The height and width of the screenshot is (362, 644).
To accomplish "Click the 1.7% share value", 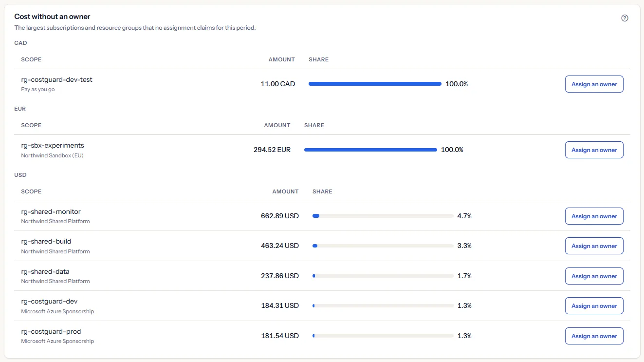I will [x=464, y=276].
